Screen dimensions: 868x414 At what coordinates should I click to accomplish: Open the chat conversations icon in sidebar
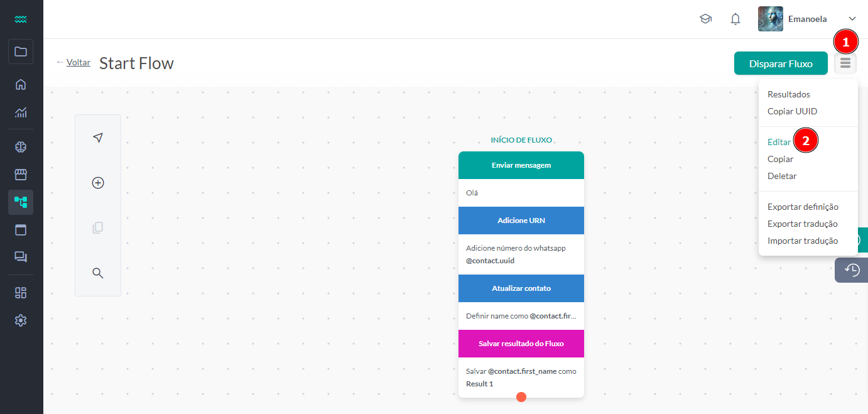21,256
